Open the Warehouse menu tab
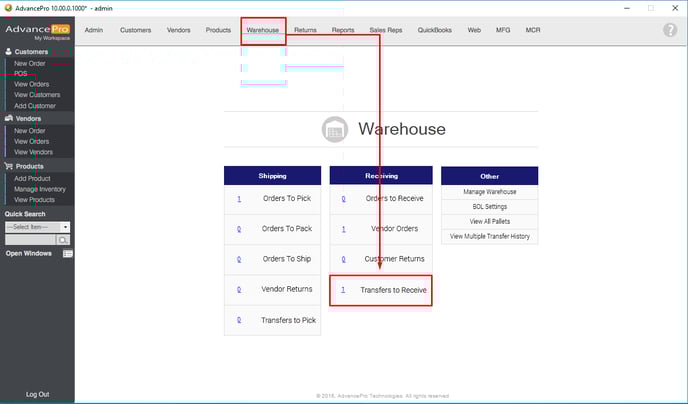Screen dimensions: 688x404 (264, 30)
